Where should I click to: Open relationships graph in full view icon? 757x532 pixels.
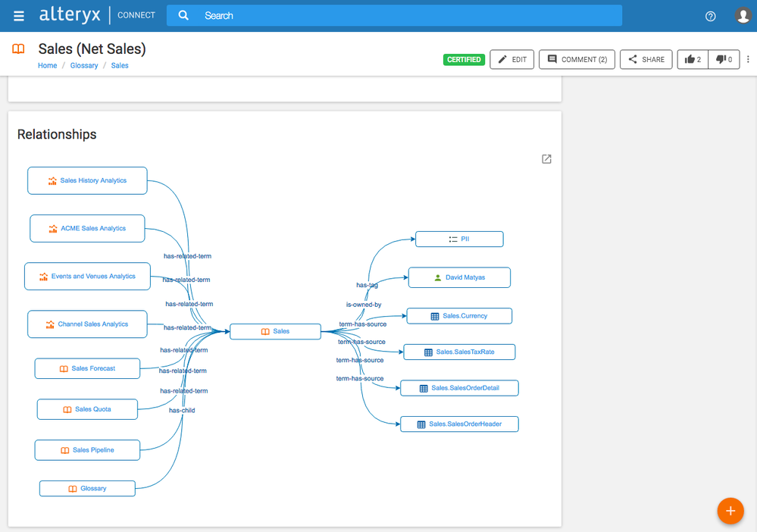(x=546, y=159)
